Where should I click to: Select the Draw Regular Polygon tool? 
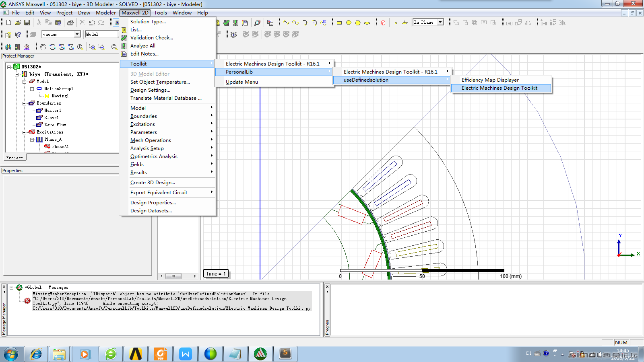pyautogui.click(x=358, y=23)
